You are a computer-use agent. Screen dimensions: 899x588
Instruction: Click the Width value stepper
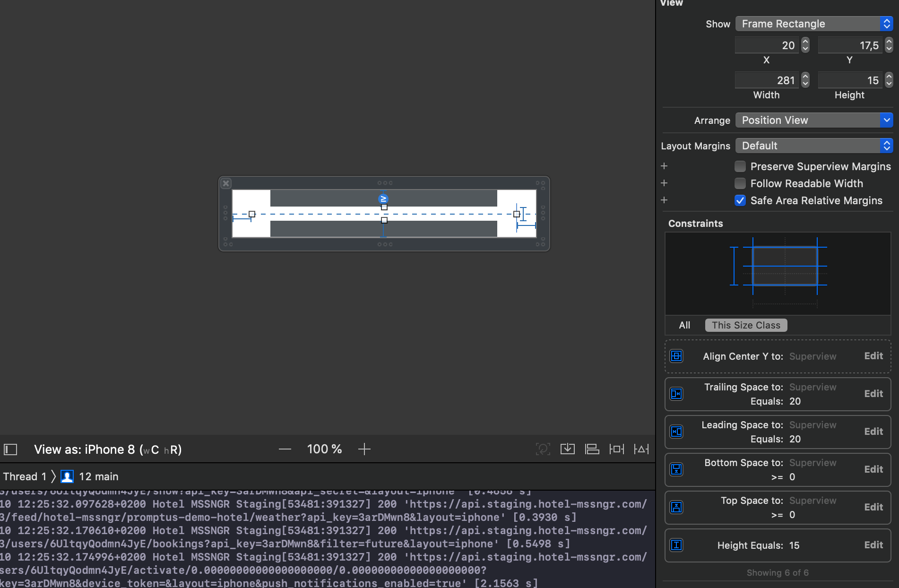coord(805,80)
